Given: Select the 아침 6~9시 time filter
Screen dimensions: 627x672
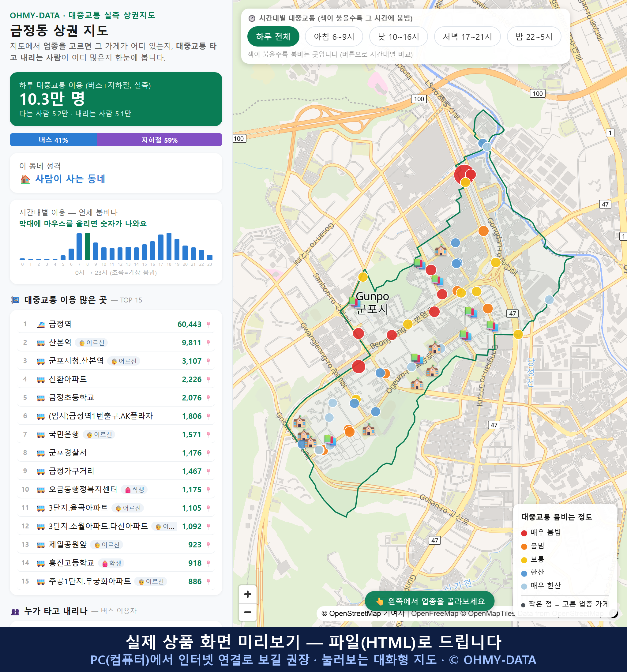Looking at the screenshot, I should point(334,36).
